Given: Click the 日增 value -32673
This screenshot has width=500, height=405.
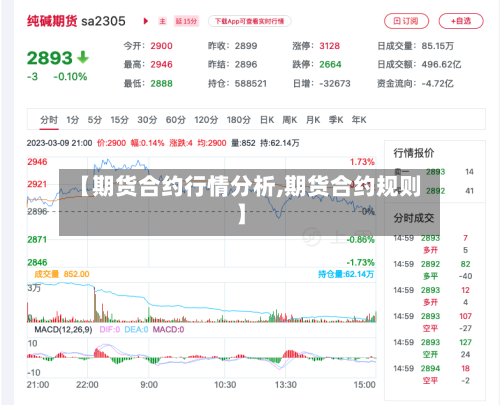Looking at the screenshot, I should click(x=335, y=83).
